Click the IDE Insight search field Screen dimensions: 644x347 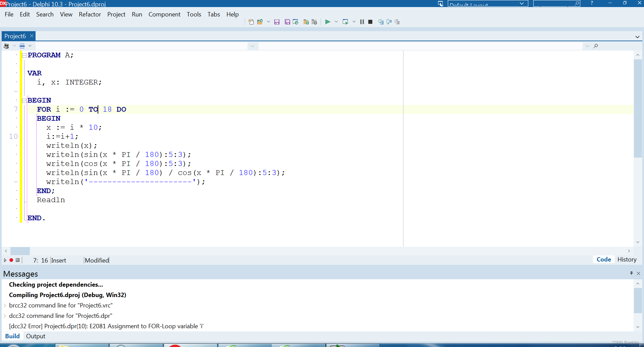pos(557,3)
